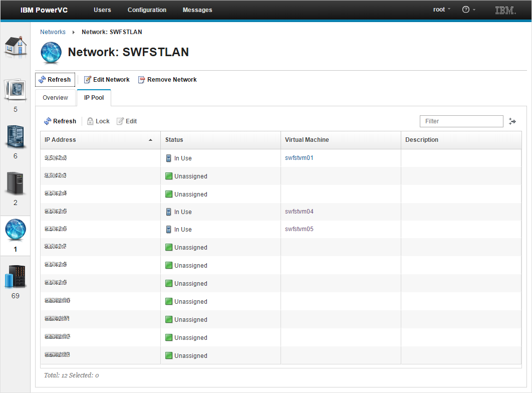Image resolution: width=532 pixels, height=393 pixels.
Task: Open the Messages menu
Action: 197,10
